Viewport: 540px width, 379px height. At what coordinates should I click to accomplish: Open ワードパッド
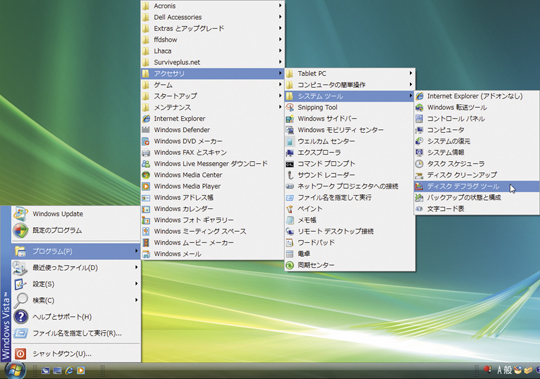[350, 243]
